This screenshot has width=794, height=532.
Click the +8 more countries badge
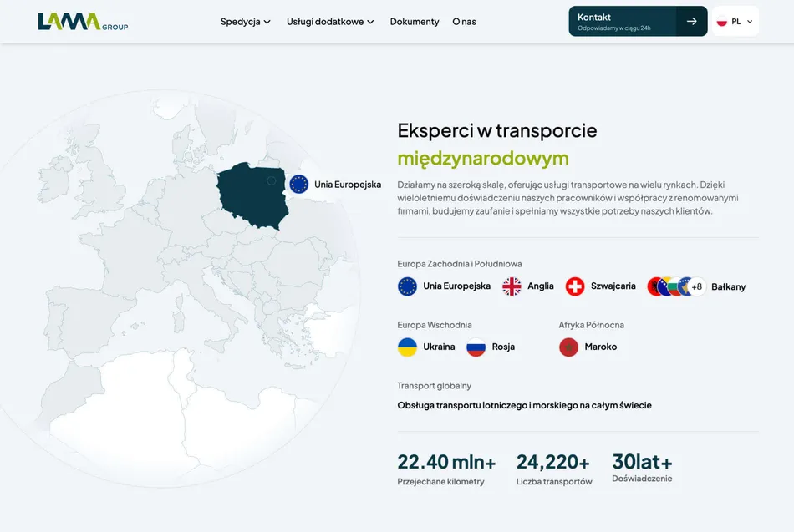point(696,286)
